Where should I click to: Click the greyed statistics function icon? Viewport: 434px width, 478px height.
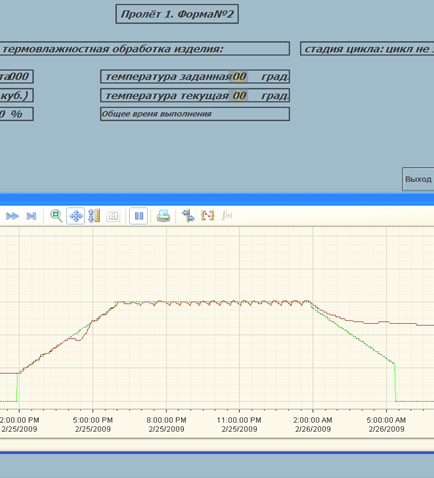tap(227, 216)
